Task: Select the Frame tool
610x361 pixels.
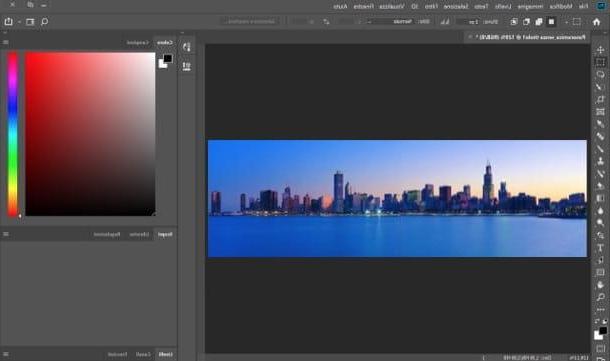Action: [x=600, y=112]
